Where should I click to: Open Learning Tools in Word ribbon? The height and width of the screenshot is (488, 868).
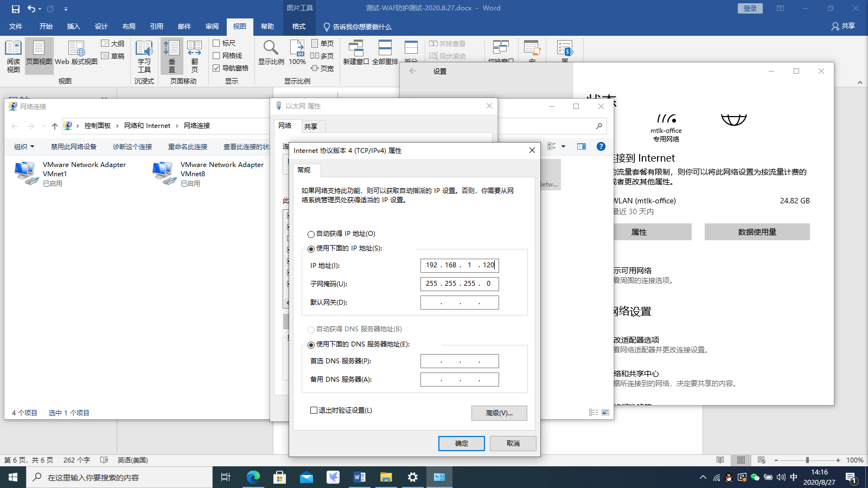coord(144,56)
